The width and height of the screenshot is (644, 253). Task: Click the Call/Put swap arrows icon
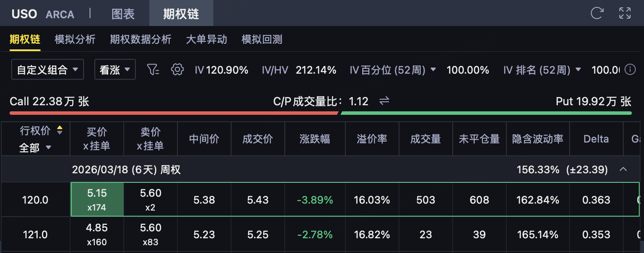(384, 101)
